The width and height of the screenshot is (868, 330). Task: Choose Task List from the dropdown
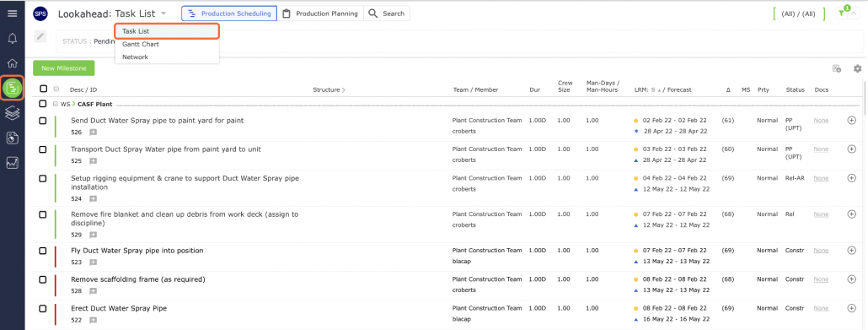coord(167,31)
